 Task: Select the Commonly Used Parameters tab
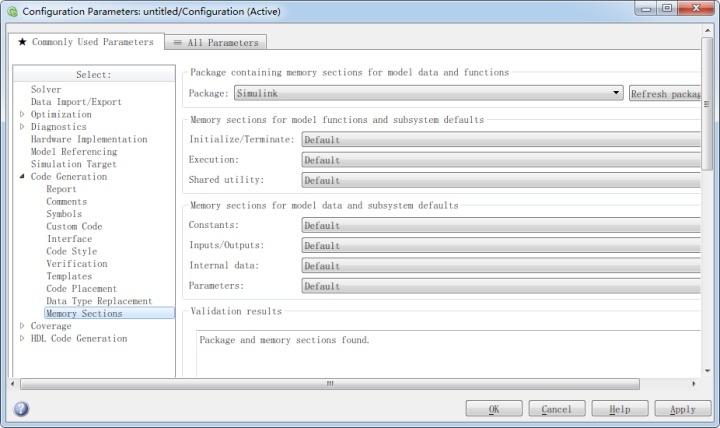coord(86,42)
